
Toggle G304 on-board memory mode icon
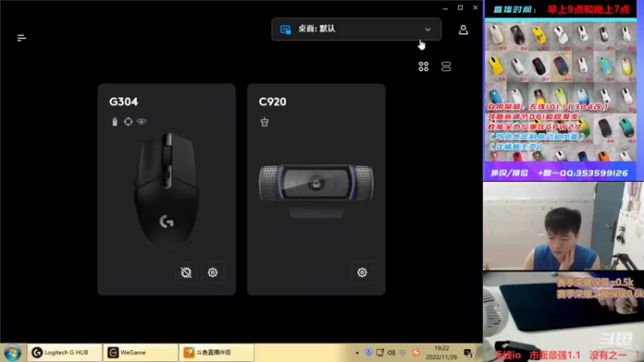tap(186, 272)
